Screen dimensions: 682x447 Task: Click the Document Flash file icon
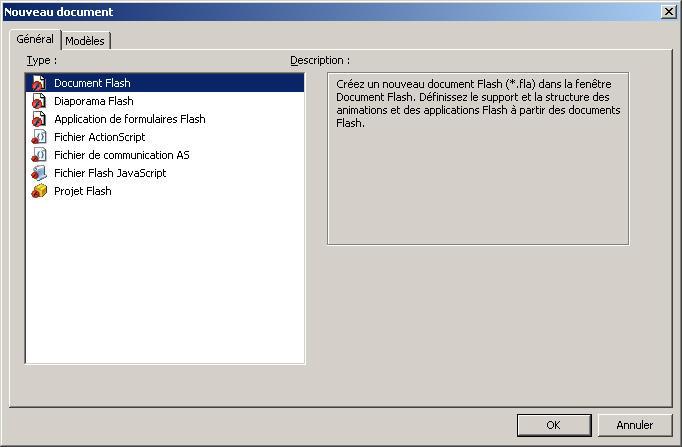(x=39, y=83)
